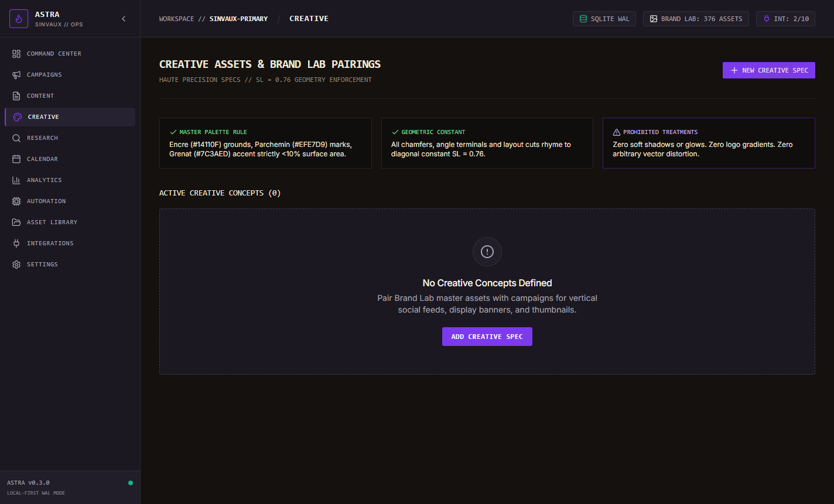The height and width of the screenshot is (504, 834).
Task: Go to the Campaigns section
Action: click(70, 75)
